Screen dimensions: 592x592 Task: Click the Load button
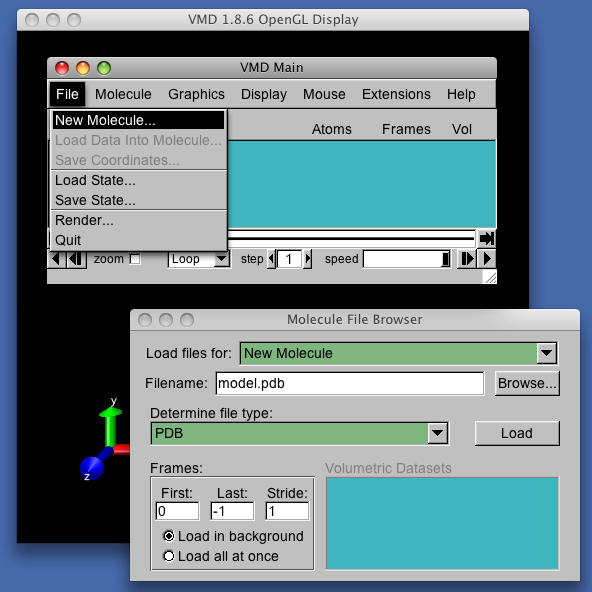[x=517, y=433]
